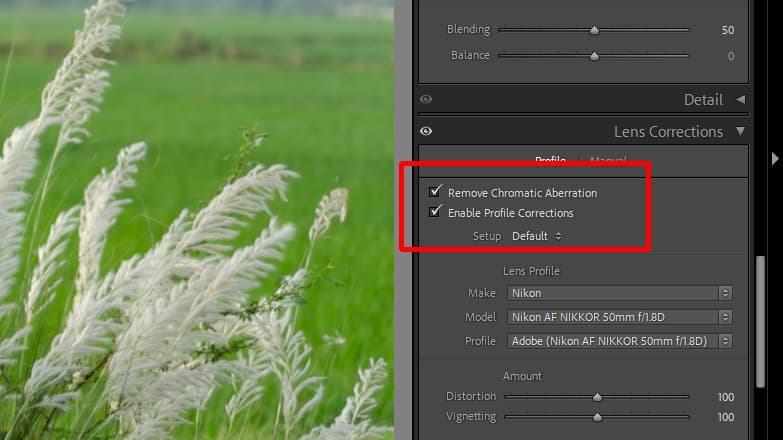This screenshot has width=783, height=440.
Task: Click the Distortion label
Action: [x=471, y=396]
